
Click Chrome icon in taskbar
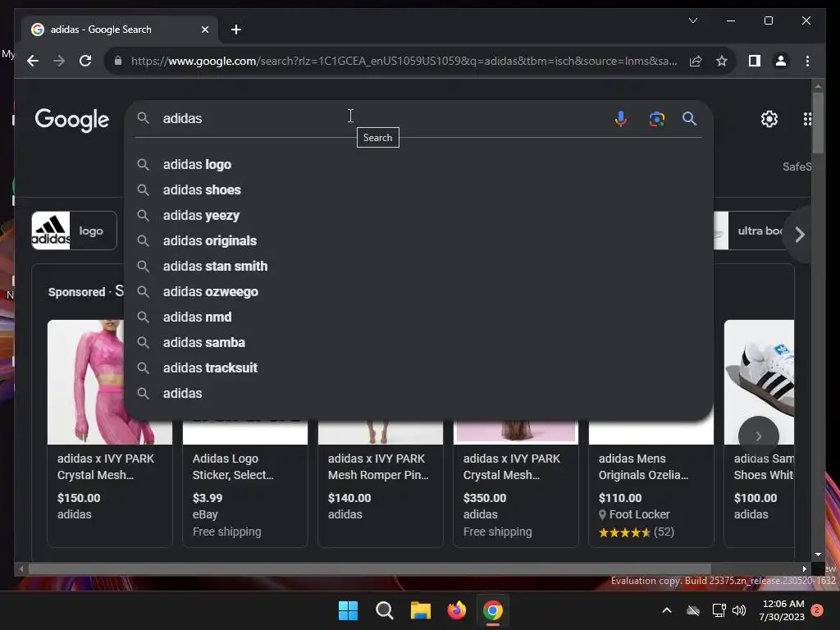pyautogui.click(x=493, y=610)
